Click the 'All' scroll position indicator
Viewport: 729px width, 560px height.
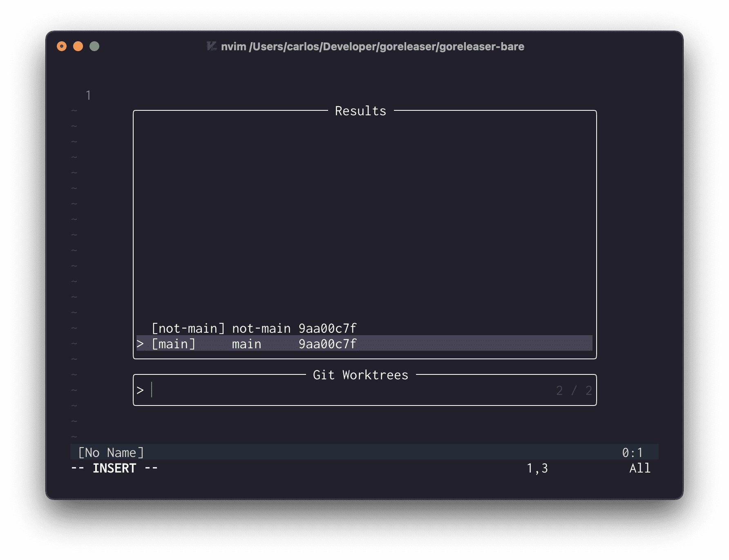(640, 468)
